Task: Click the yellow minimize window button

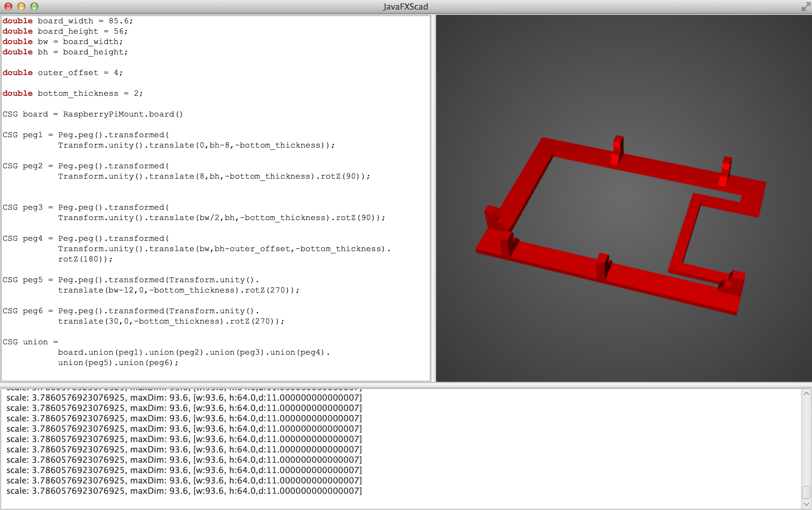Action: 21,6
